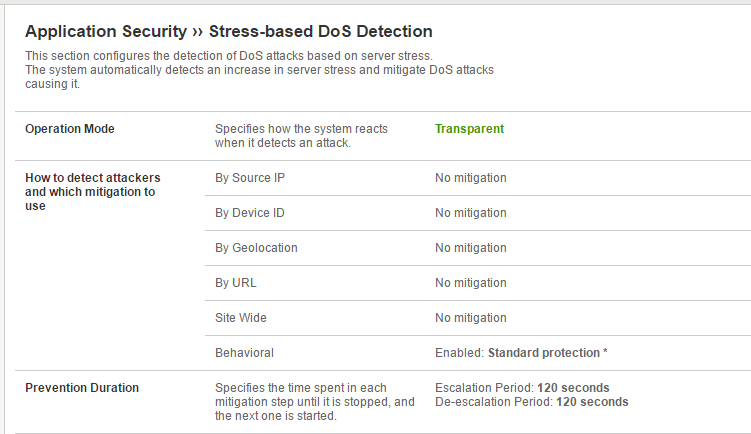This screenshot has height=434, width=751.
Task: Click the By URL row label
Action: [x=236, y=283]
